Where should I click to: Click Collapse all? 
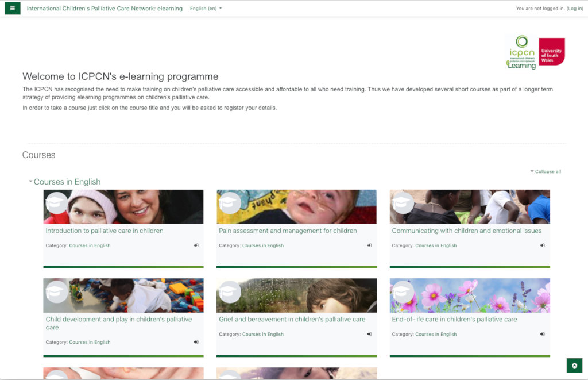546,171
